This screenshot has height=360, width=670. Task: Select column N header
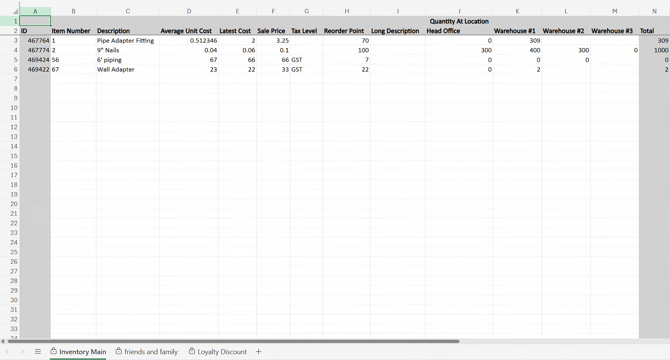point(654,11)
